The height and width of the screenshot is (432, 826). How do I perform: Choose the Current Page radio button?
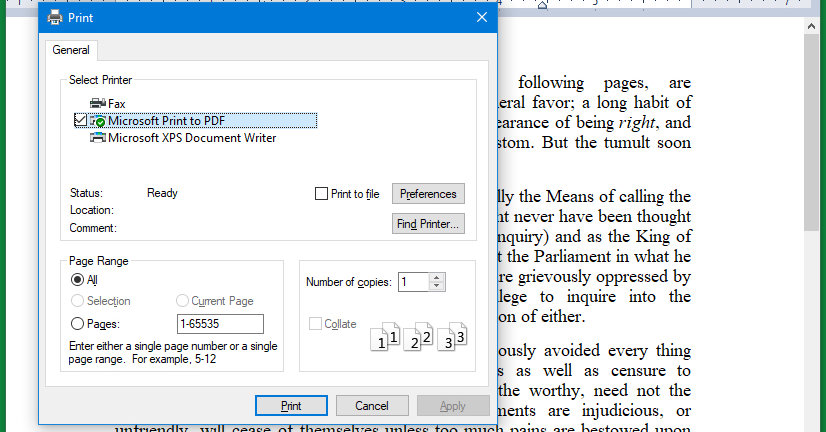coord(182,301)
